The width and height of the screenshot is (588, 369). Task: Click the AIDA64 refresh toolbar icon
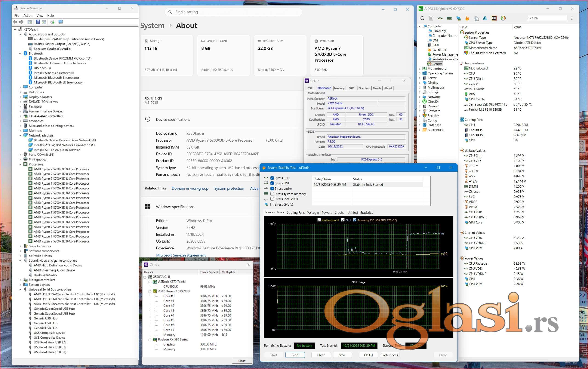422,18
